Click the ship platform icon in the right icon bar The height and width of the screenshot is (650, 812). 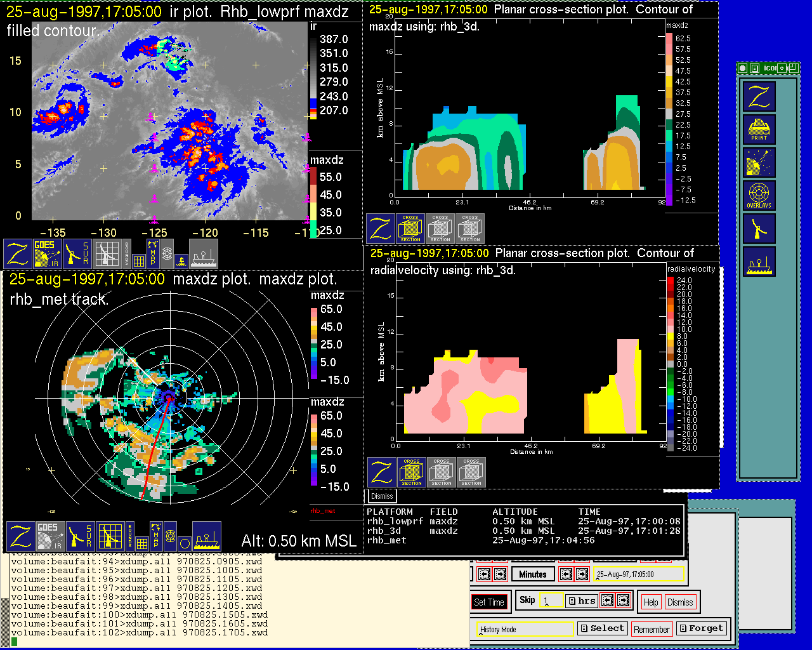(759, 262)
